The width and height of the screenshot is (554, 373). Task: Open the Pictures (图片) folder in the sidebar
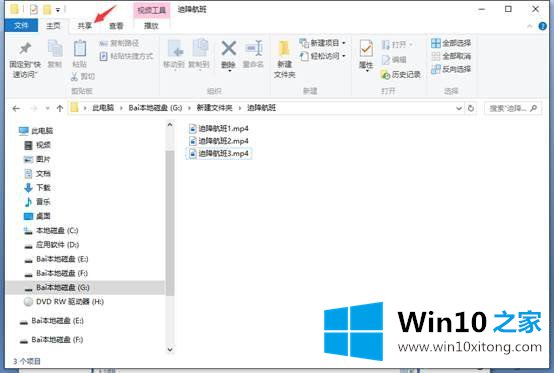click(x=37, y=159)
